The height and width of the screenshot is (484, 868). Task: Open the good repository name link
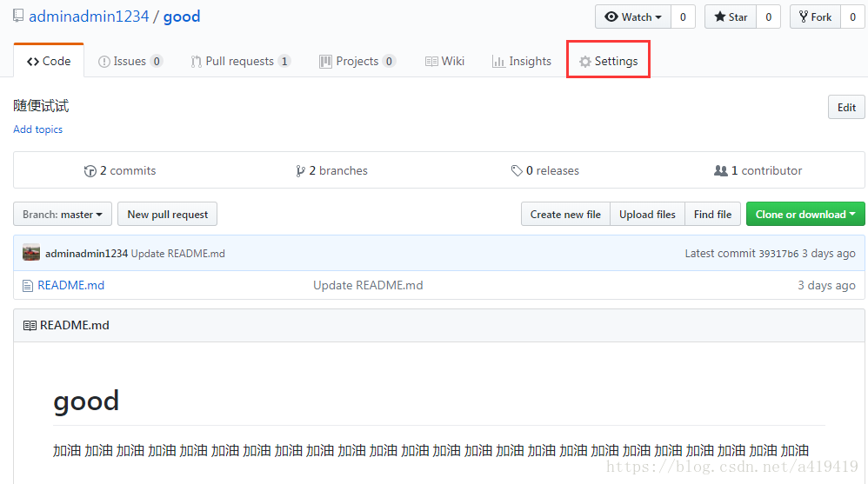(x=182, y=17)
